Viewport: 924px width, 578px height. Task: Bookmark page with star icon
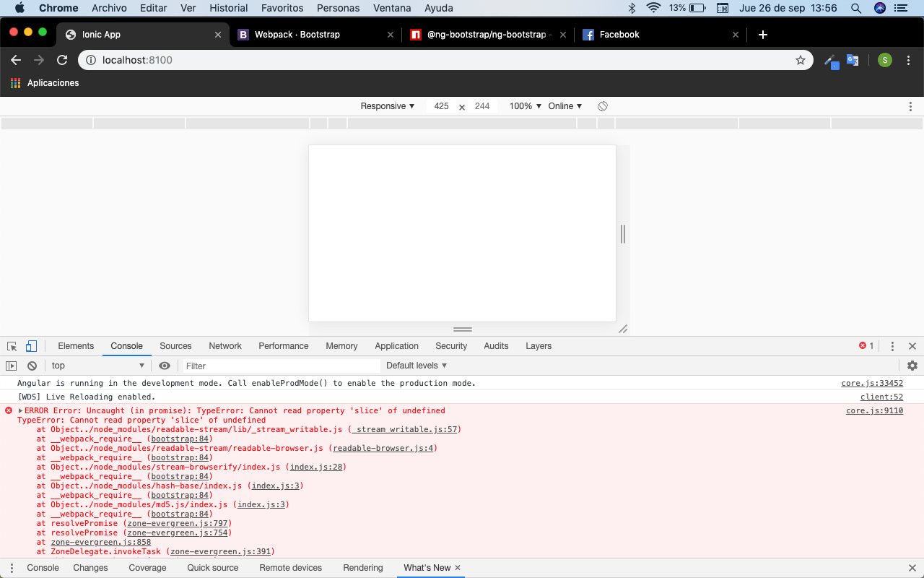[x=801, y=60]
